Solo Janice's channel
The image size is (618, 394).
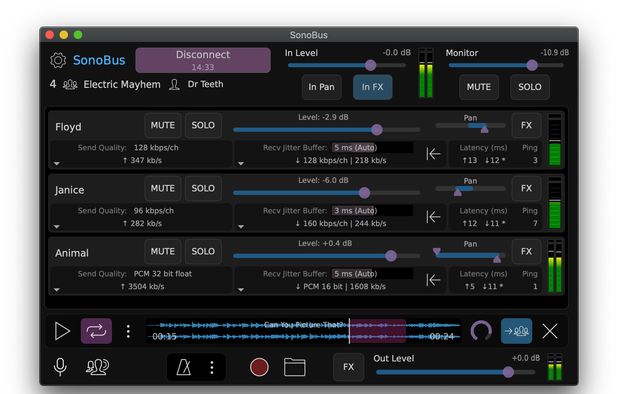coord(203,188)
